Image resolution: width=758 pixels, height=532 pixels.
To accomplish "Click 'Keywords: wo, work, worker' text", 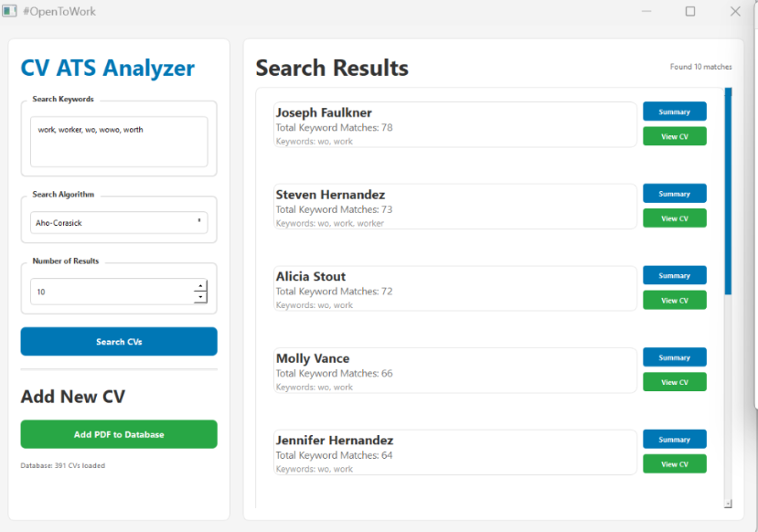I will pos(330,223).
